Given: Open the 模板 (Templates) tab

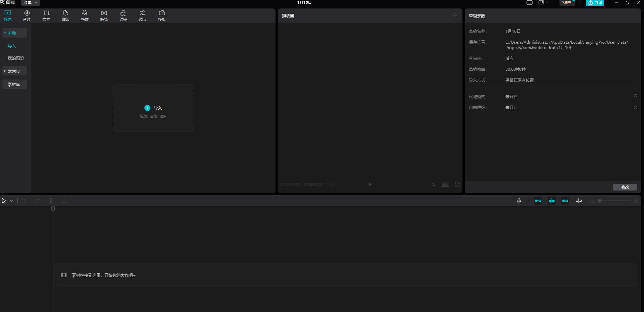Looking at the screenshot, I should coord(162,16).
